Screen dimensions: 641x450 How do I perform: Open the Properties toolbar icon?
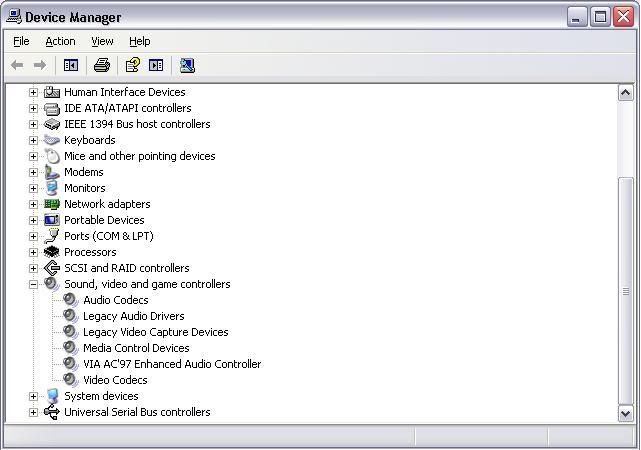pyautogui.click(x=132, y=65)
